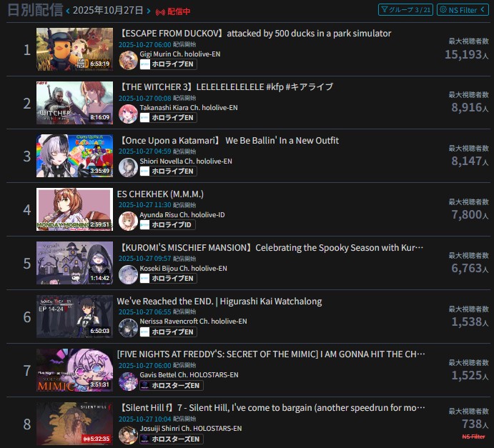Click Ayunda Risu Ch. hololive-ID name

point(182,215)
